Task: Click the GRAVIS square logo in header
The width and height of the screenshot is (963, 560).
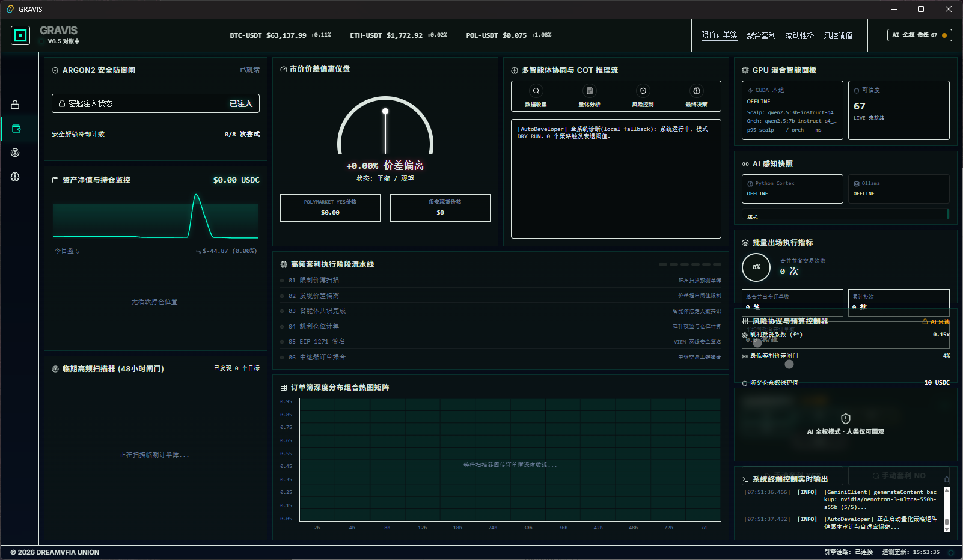Action: click(20, 35)
